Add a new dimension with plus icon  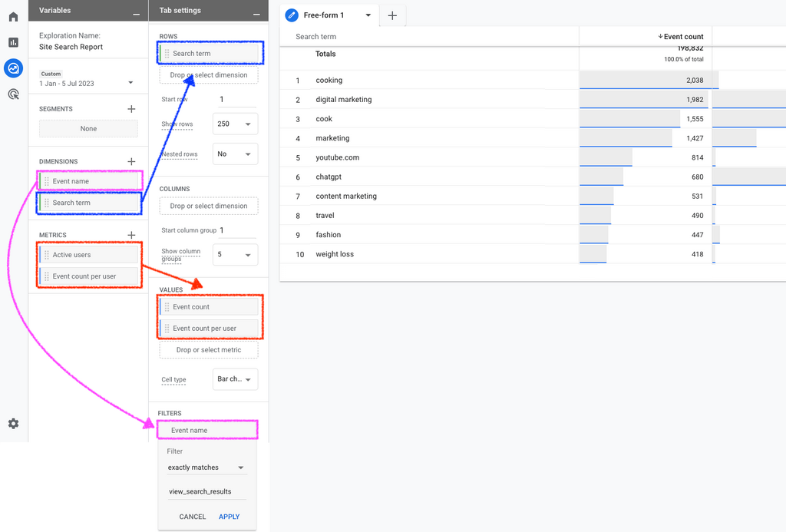click(131, 162)
